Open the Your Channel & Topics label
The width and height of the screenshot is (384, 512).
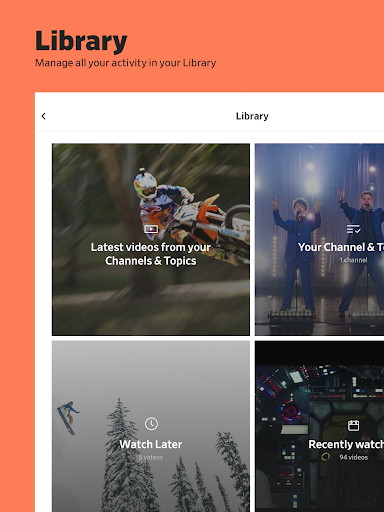[x=341, y=247]
